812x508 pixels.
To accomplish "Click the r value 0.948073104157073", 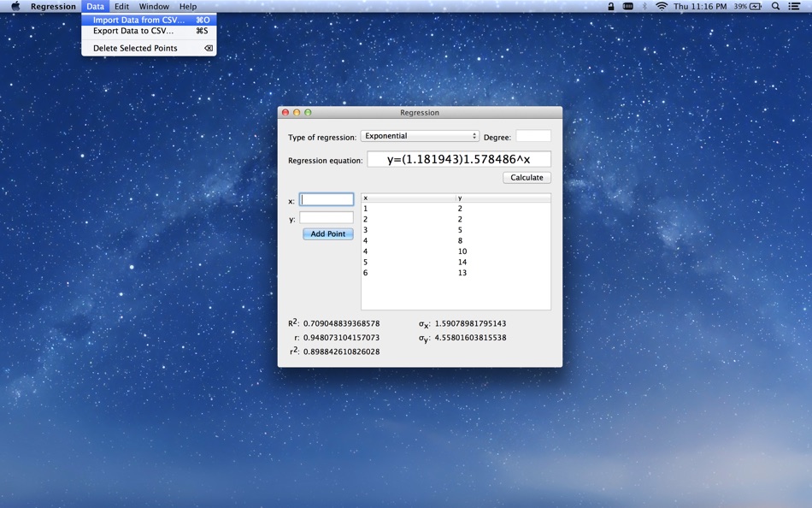I will [341, 338].
